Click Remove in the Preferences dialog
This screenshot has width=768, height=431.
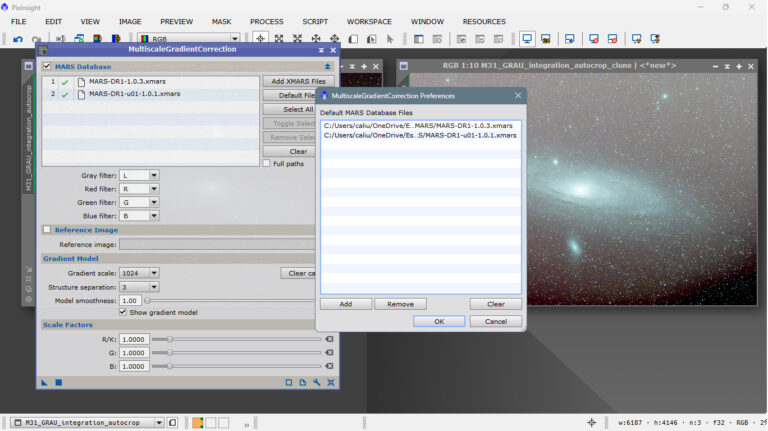tap(400, 304)
